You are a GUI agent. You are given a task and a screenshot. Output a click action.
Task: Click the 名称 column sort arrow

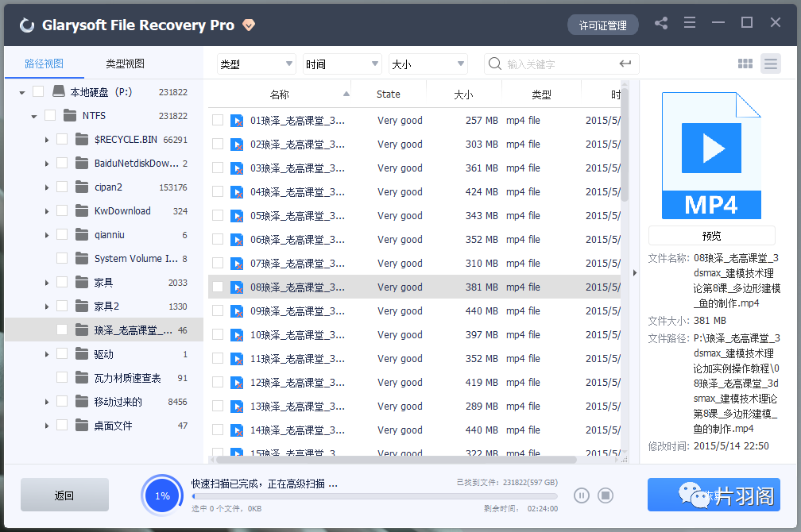pyautogui.click(x=346, y=94)
